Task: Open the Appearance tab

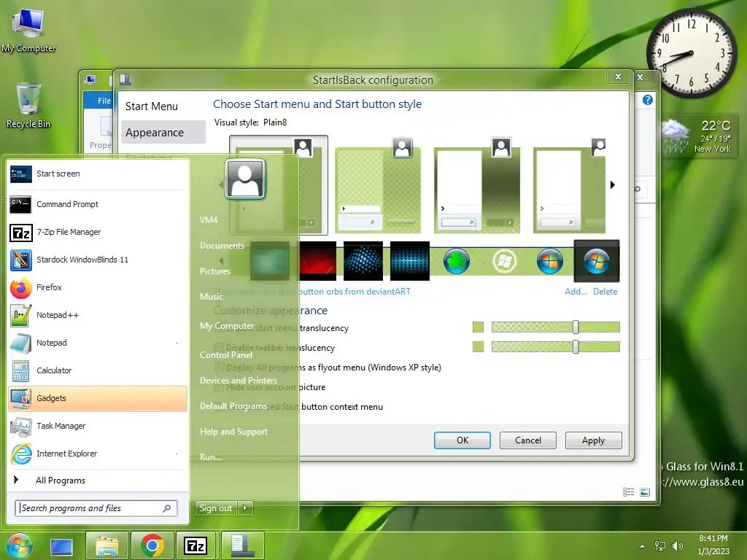Action: click(163, 133)
